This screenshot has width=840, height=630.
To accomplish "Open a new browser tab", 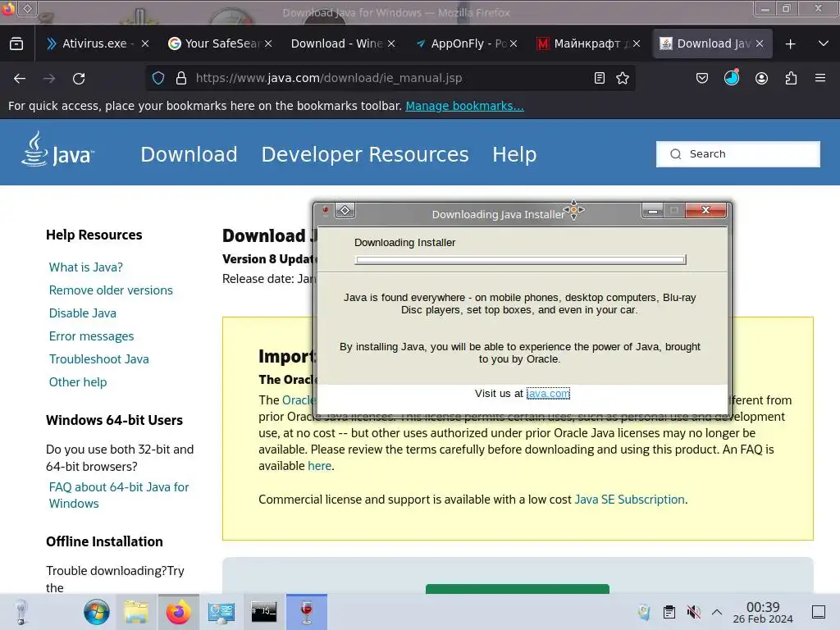I will tap(790, 44).
